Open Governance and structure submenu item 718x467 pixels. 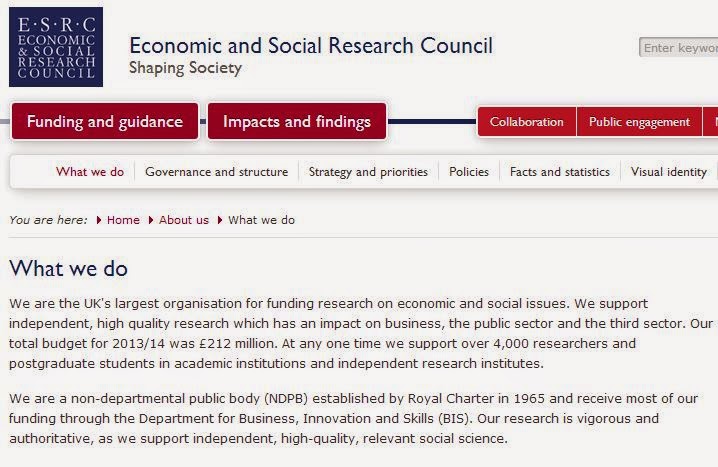tap(216, 172)
